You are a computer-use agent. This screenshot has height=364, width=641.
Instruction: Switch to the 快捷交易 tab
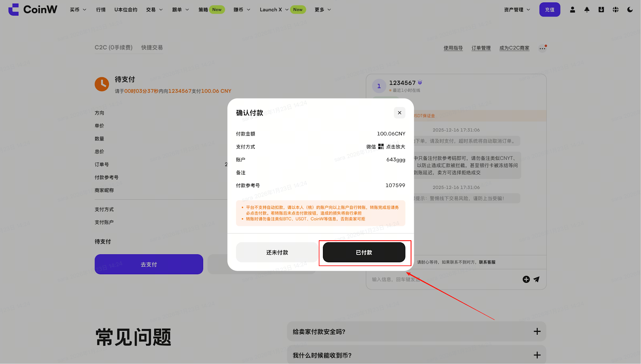click(152, 48)
